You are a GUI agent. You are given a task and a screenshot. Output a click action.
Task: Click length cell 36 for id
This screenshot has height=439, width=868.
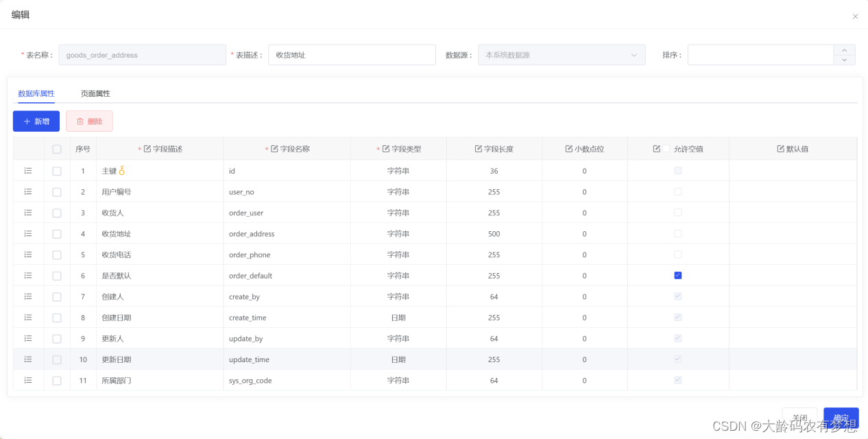pyautogui.click(x=494, y=171)
